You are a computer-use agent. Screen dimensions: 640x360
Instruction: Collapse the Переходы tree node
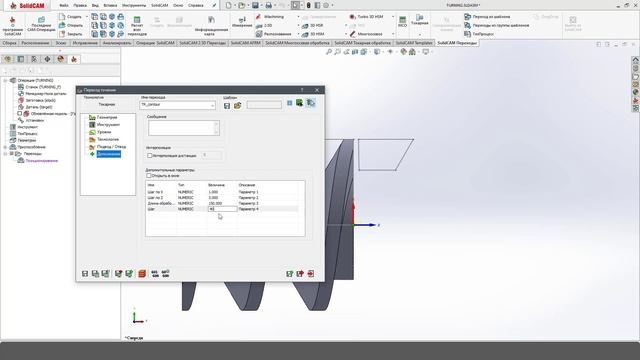[5, 154]
